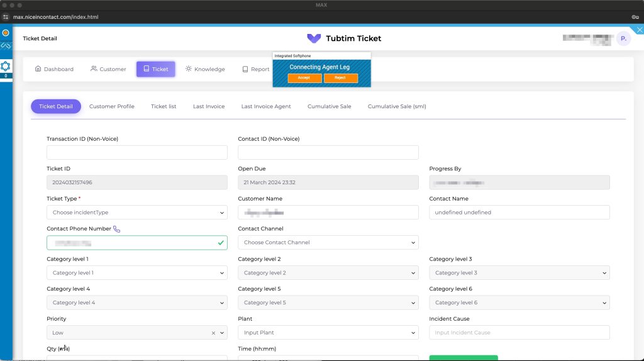Click the phone icon beside Contact Phone Number
The height and width of the screenshot is (361, 644).
tap(116, 229)
